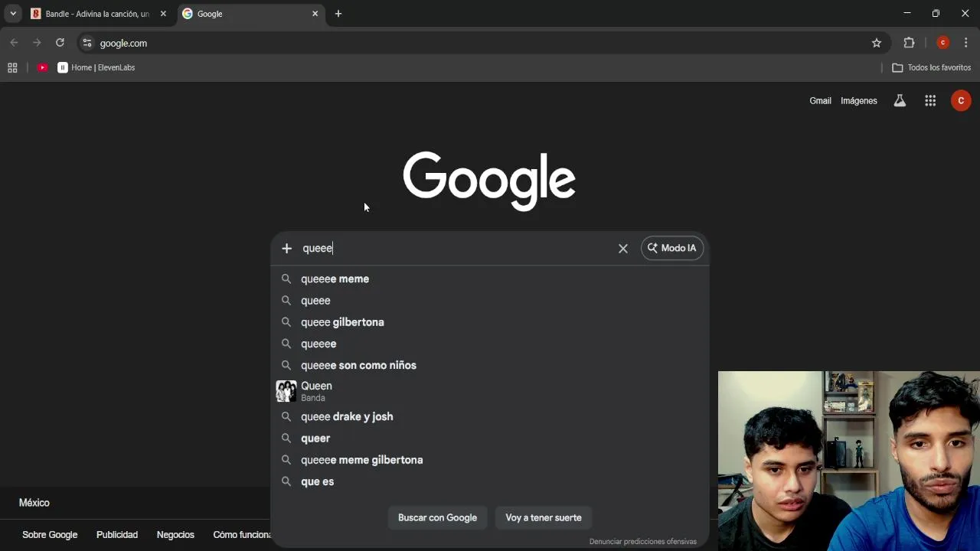Screen dimensions: 980x551
Task: Open the Home | ElevenLabs bookmark
Action: click(96, 67)
